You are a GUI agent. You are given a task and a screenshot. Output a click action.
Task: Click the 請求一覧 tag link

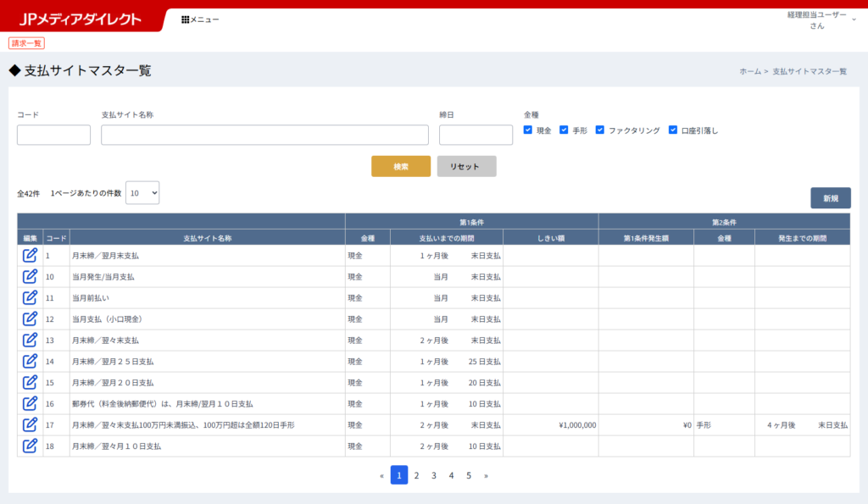(26, 43)
